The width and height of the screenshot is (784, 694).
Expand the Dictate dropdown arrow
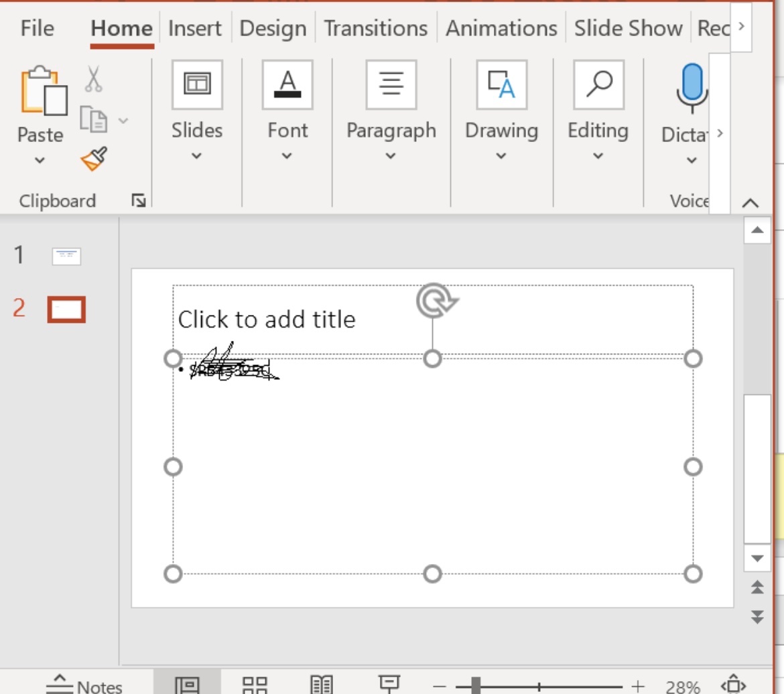(x=692, y=161)
